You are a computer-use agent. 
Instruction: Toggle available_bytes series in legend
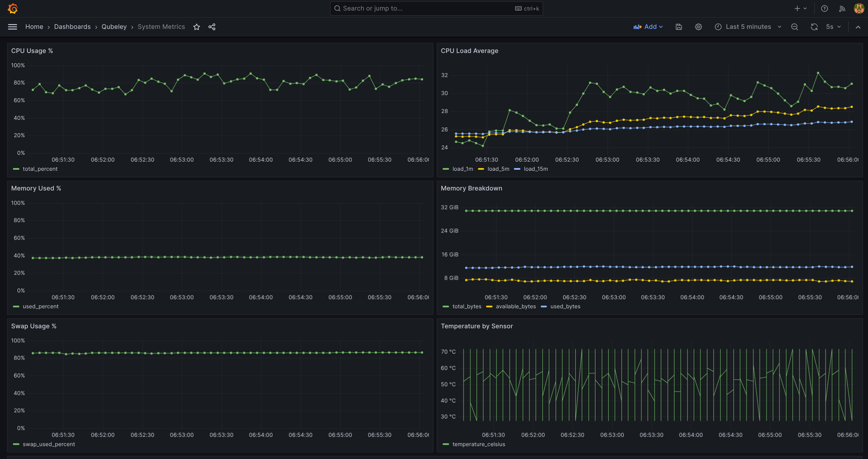tap(516, 306)
